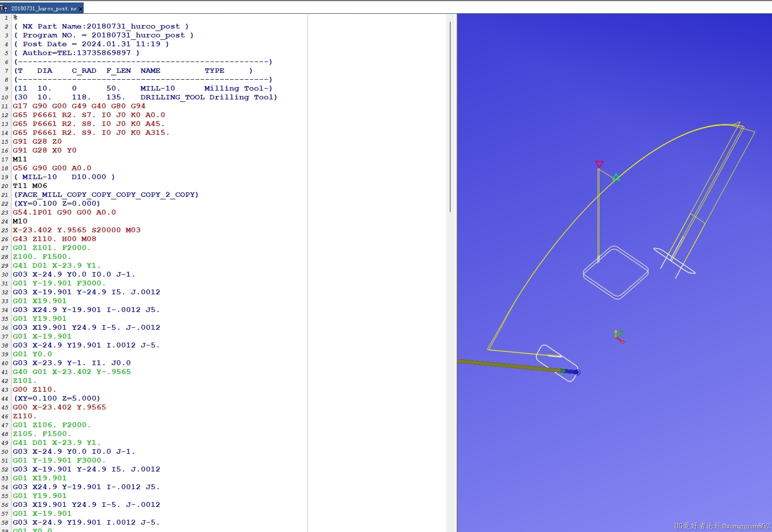Click the XYZ axis triad in the viewport
The height and width of the screenshot is (532, 772).
(619, 336)
